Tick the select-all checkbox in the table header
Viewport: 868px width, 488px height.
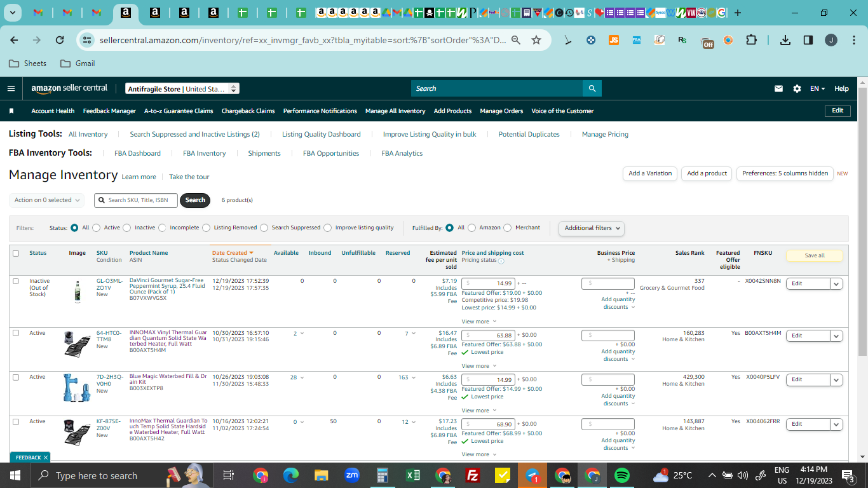pyautogui.click(x=16, y=254)
